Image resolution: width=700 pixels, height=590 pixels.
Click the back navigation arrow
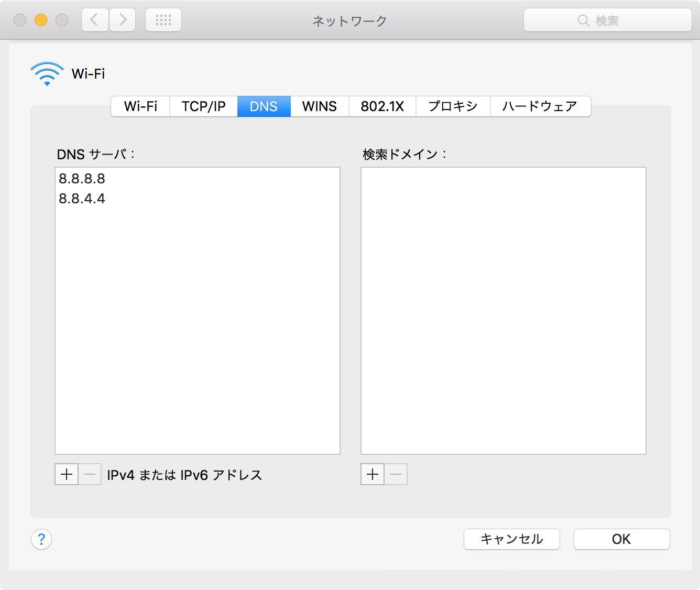[95, 20]
